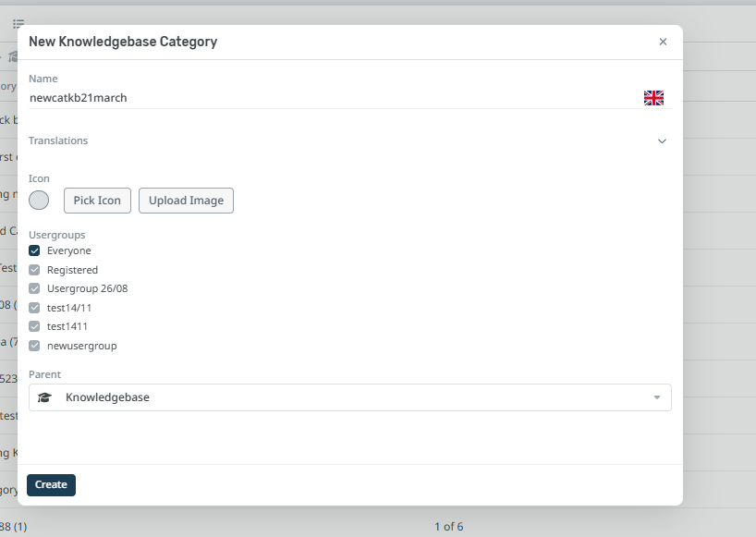Image resolution: width=756 pixels, height=537 pixels.
Task: Toggle the test1411 usergroup checkbox
Action: (x=34, y=326)
